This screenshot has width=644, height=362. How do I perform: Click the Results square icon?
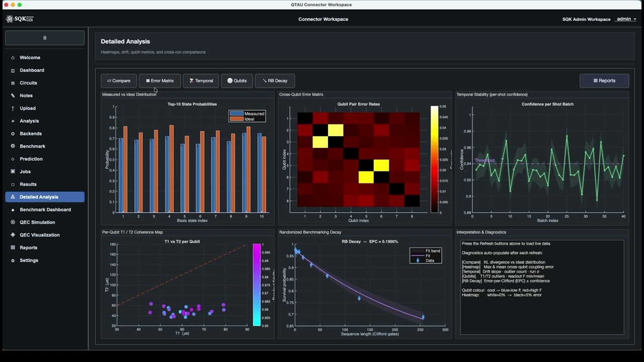tap(13, 185)
